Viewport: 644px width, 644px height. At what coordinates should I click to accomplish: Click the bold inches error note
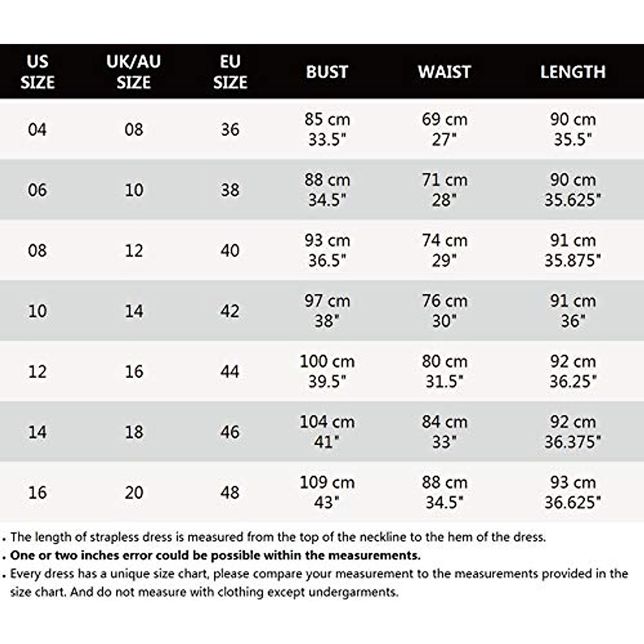pos(215,555)
